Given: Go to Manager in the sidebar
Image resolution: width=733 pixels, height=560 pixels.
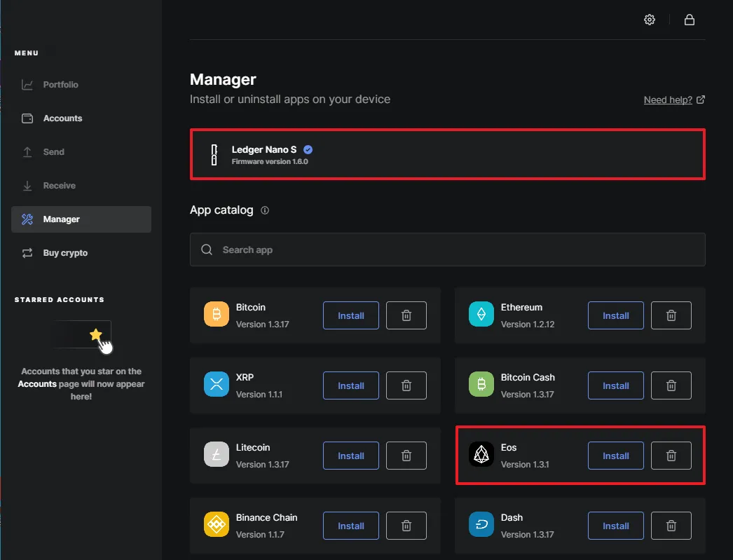Looking at the screenshot, I should coord(81,219).
